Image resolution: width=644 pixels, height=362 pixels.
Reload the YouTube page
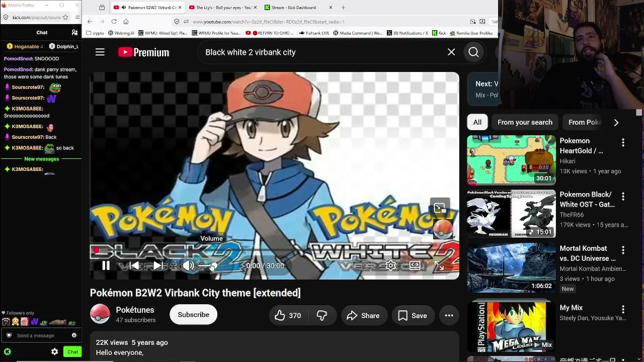(x=114, y=22)
